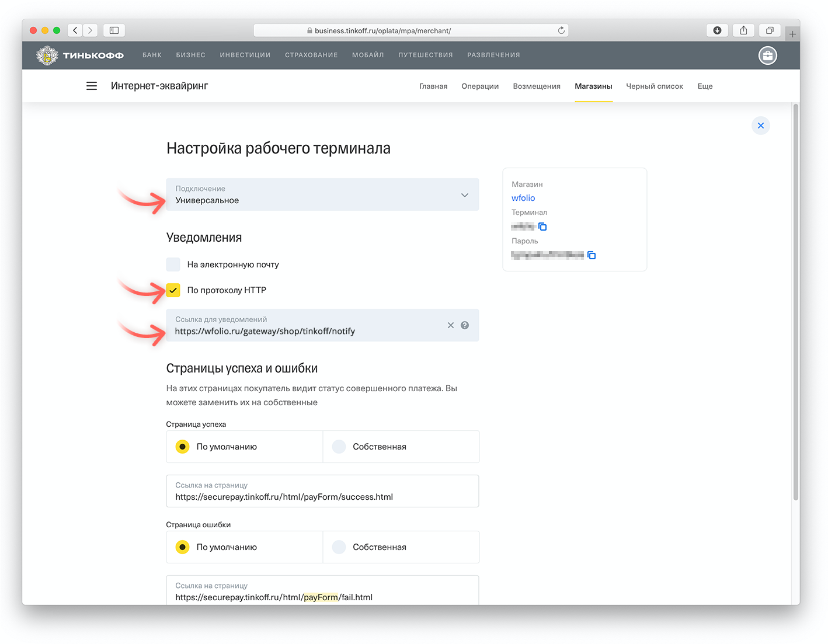Click the Safari address bar
This screenshot has height=644, width=828.
pos(411,30)
